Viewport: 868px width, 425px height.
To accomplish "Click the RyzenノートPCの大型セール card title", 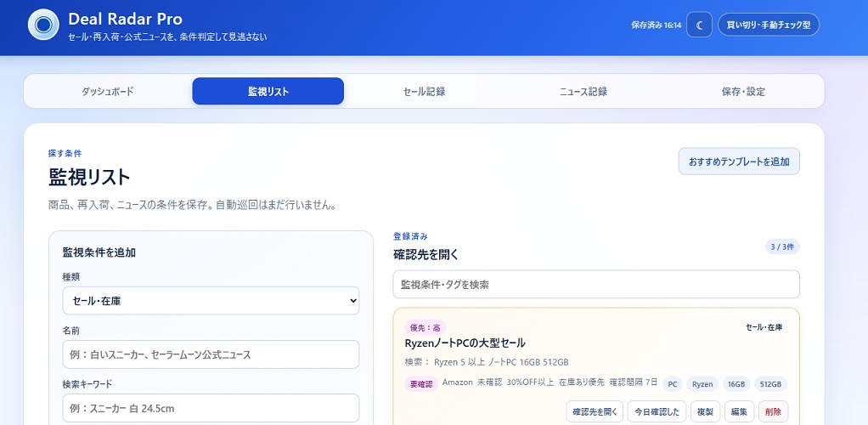I will (465, 343).
